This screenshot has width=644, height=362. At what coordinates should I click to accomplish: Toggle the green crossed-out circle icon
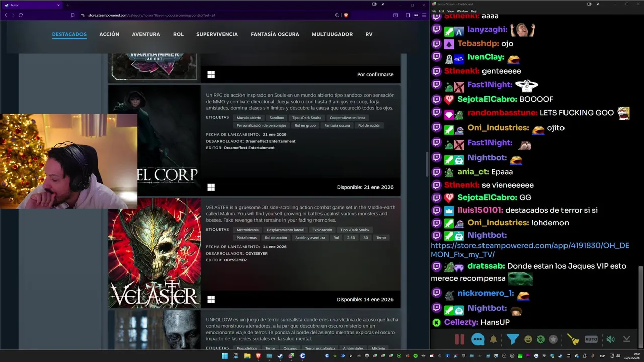[540, 339]
